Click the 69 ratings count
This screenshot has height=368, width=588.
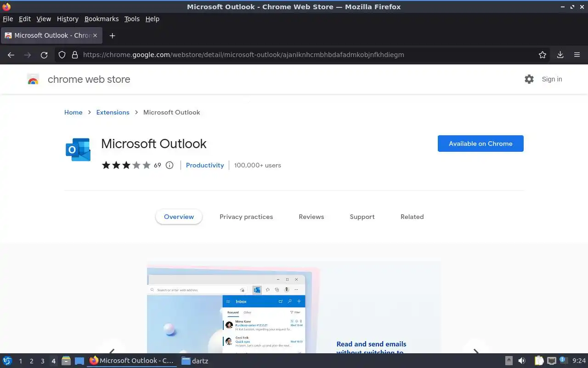coord(158,165)
